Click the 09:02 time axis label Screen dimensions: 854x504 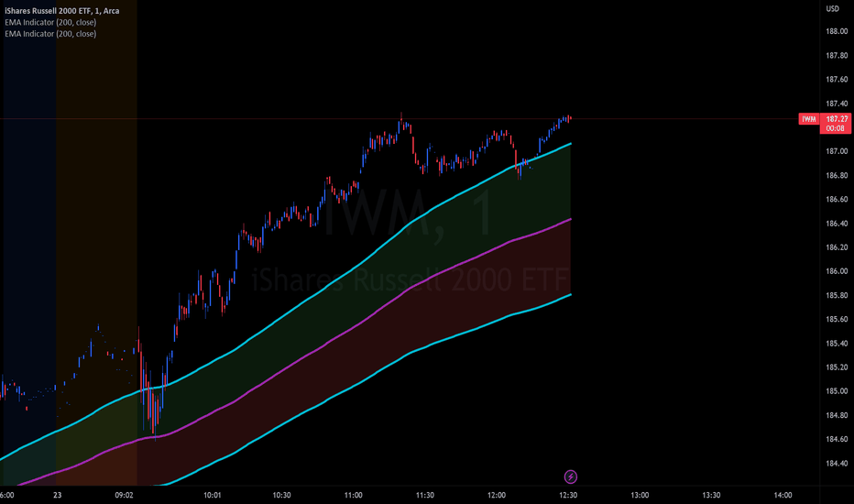click(125, 495)
